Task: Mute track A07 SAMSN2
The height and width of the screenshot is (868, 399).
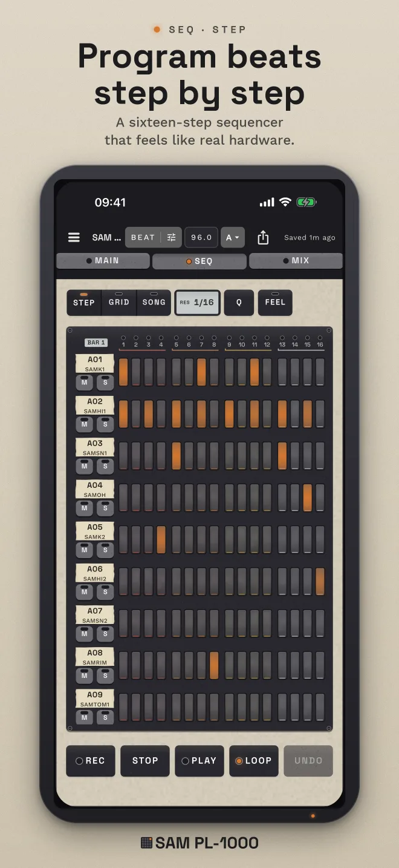Action: click(85, 633)
